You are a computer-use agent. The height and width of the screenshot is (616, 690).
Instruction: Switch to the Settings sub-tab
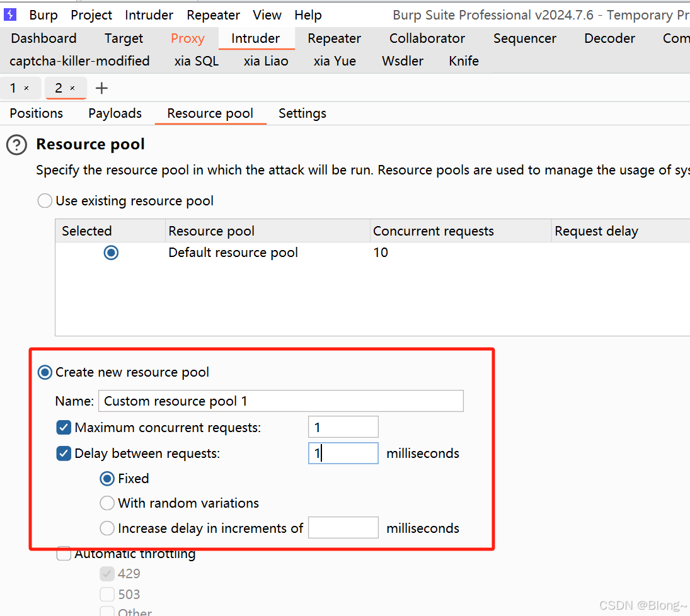coord(302,113)
